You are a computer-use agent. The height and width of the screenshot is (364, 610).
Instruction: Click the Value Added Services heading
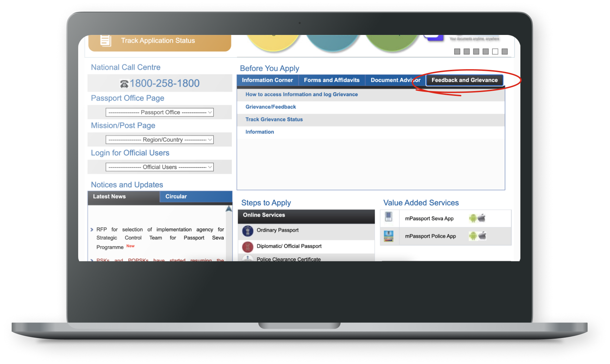[x=421, y=203]
